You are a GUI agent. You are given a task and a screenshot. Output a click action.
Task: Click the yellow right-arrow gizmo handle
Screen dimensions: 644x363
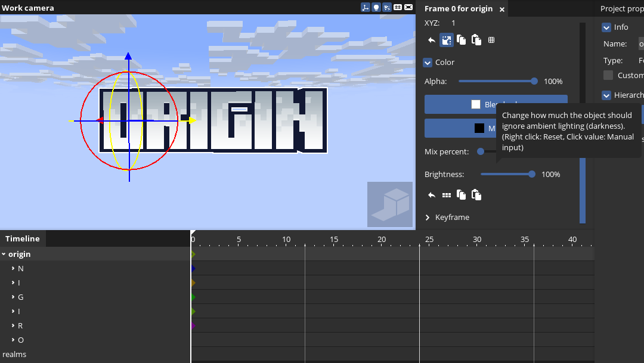192,121
